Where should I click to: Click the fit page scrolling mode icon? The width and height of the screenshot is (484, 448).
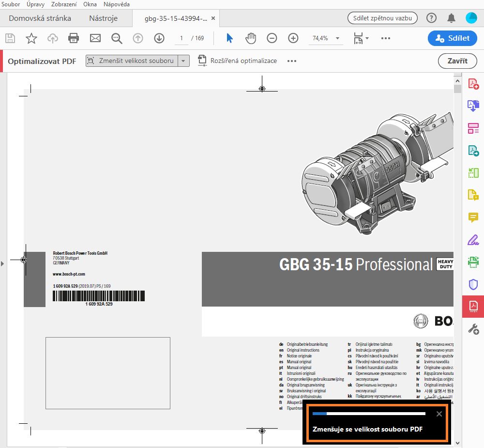click(358, 38)
